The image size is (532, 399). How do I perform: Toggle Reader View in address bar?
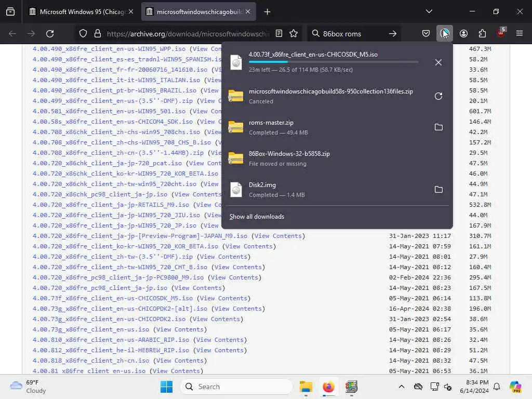click(279, 34)
